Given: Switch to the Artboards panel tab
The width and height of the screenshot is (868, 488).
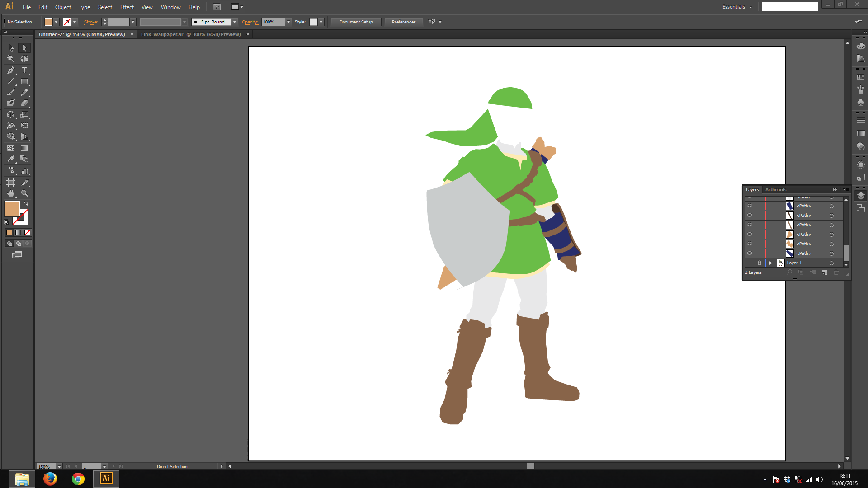Looking at the screenshot, I should click(x=776, y=190).
